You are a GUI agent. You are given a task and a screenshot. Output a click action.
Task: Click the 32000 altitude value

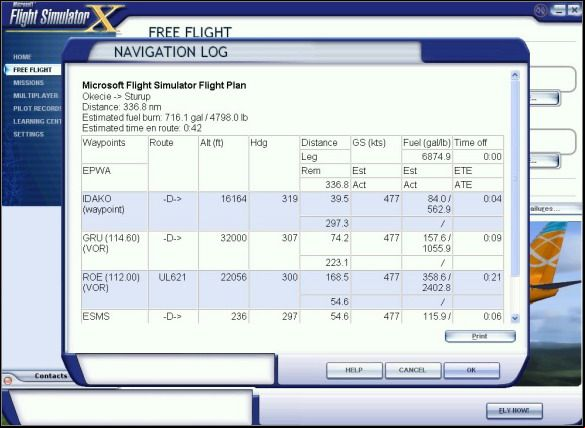234,238
